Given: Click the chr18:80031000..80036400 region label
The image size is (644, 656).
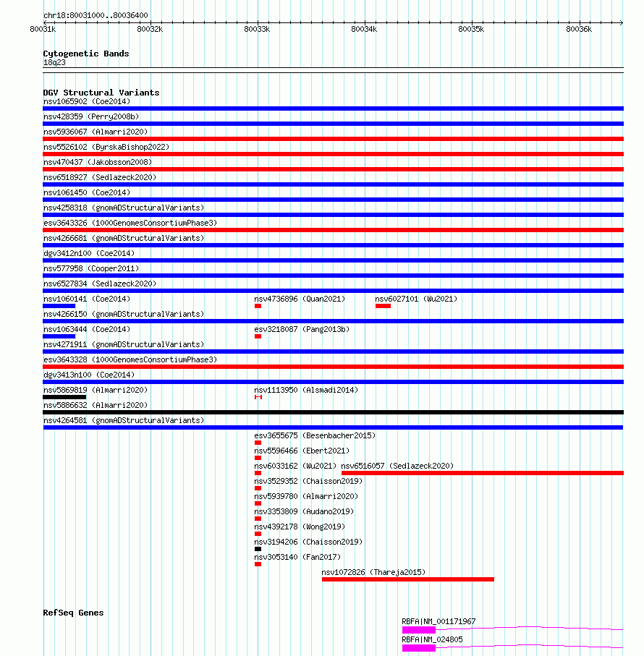Looking at the screenshot, I should point(96,15).
